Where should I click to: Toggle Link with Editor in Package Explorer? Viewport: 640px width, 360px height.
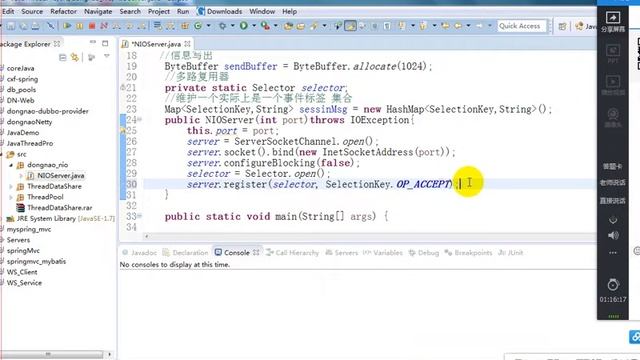point(75,57)
